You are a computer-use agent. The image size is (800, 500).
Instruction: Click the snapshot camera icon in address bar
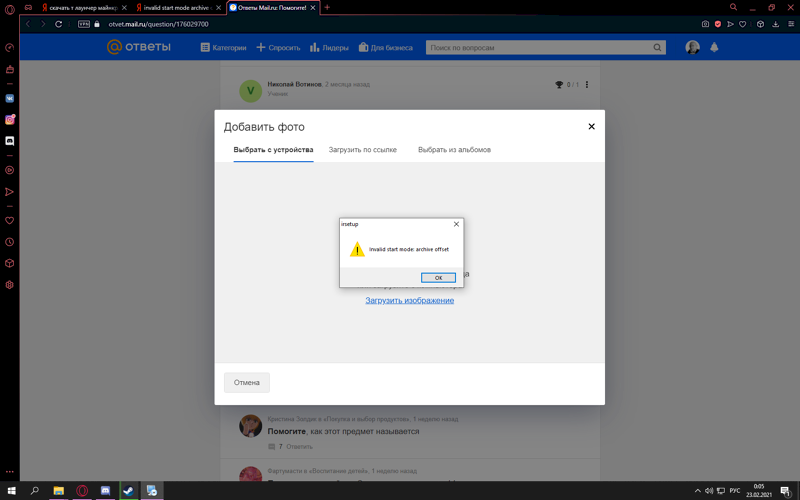click(x=705, y=24)
